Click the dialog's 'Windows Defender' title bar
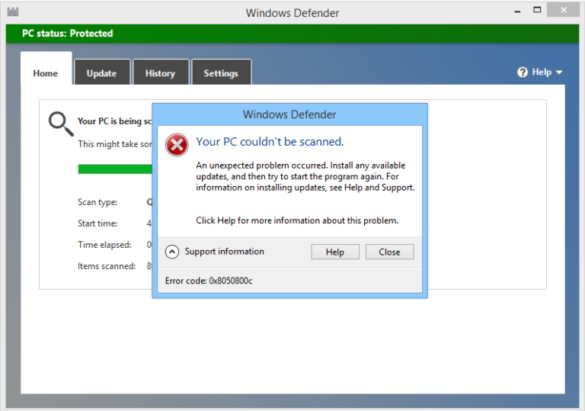Viewport: 585px width, 411px height. [290, 114]
